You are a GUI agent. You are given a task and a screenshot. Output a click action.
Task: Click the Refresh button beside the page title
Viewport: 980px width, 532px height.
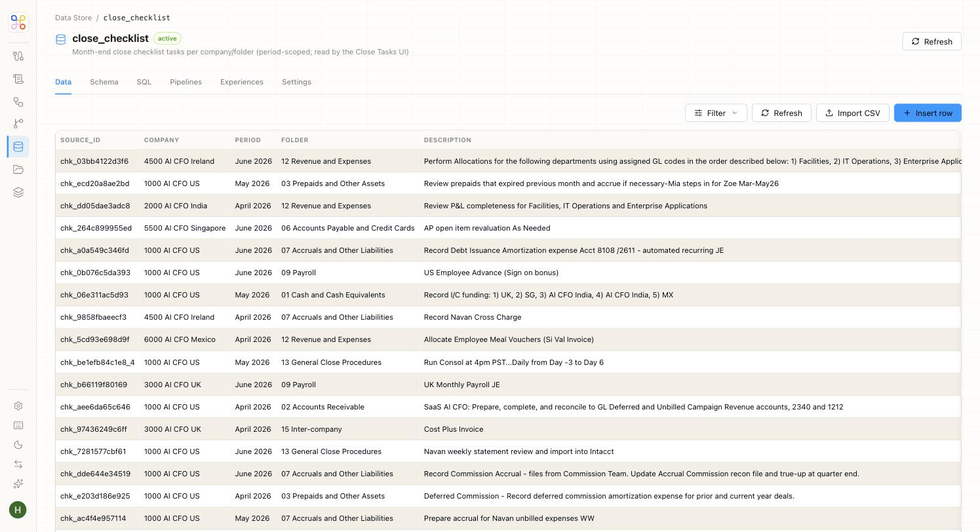coord(931,41)
